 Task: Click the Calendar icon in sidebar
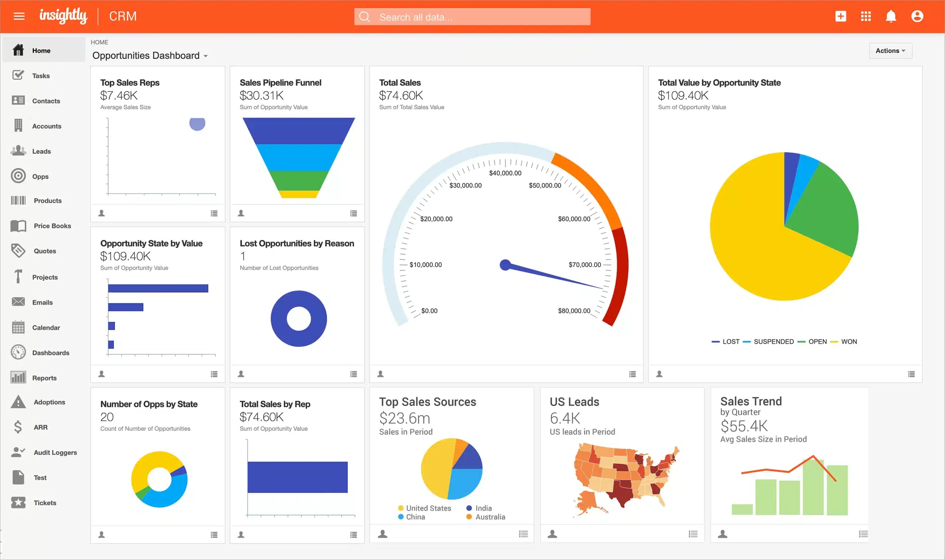click(17, 327)
